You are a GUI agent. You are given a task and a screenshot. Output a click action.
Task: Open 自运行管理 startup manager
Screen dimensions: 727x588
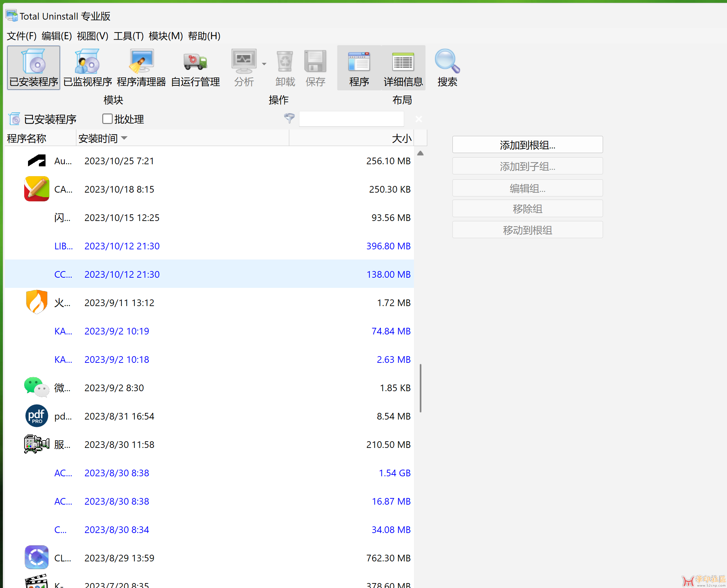click(195, 68)
